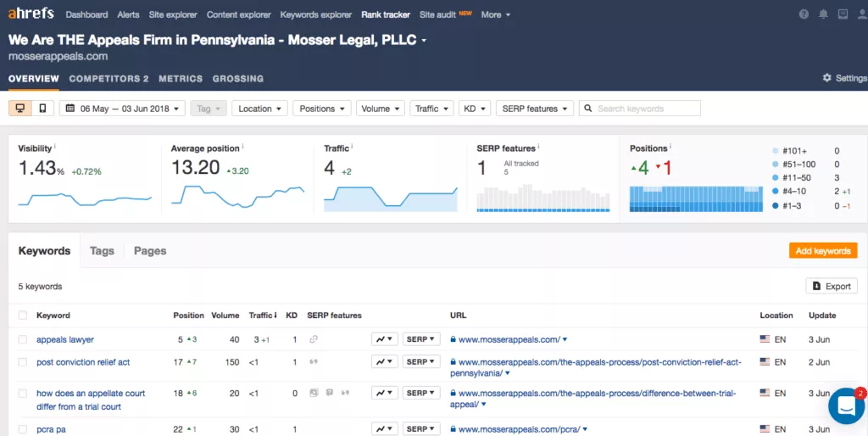The height and width of the screenshot is (436, 868).
Task: Click the #1–3 position legend dot
Action: click(x=775, y=205)
